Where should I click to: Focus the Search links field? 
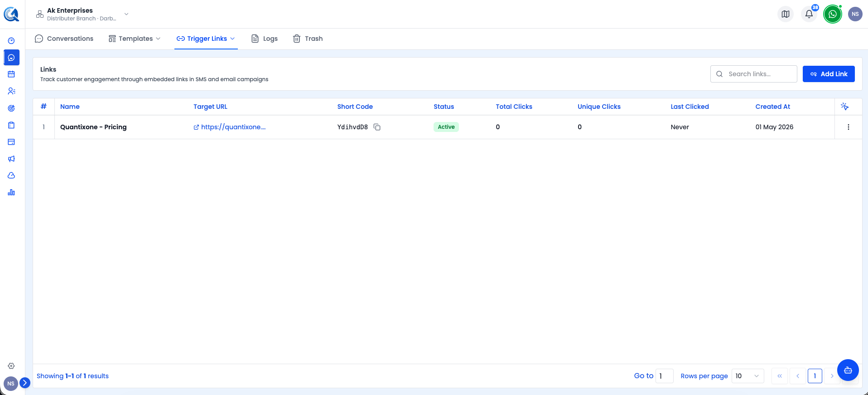click(754, 74)
